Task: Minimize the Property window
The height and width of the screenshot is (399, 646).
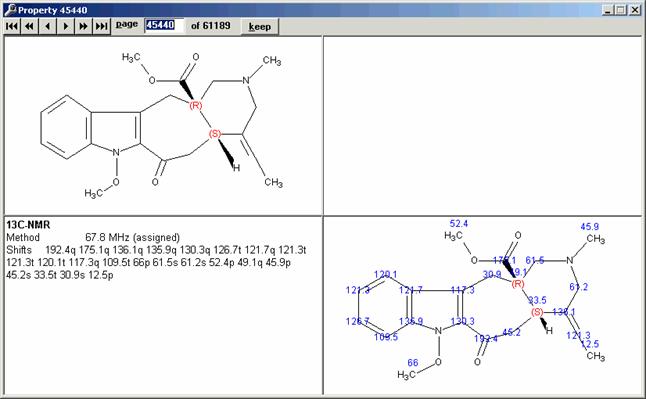Action: [608, 10]
